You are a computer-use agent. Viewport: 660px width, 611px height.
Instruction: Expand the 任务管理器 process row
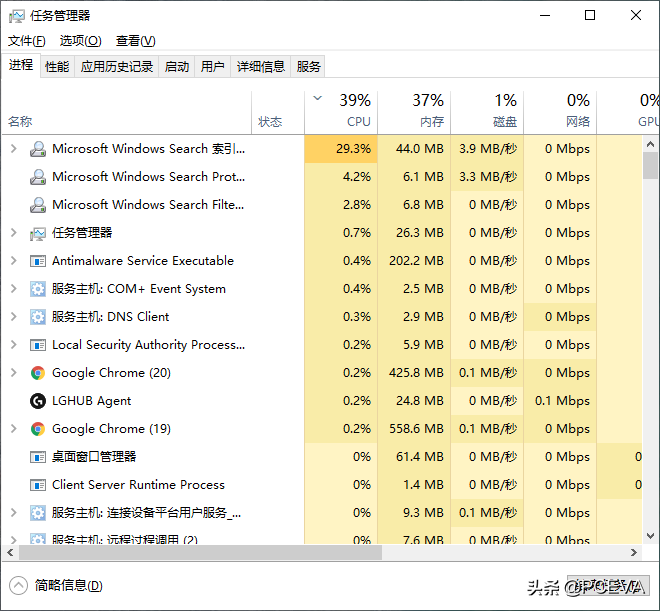point(13,233)
